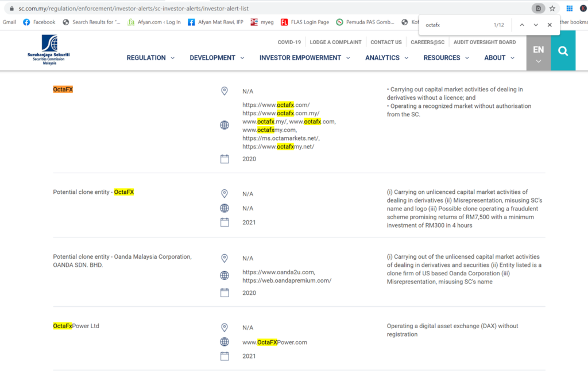Expand the ANALYTICS menu
588x374 pixels.
(x=386, y=58)
